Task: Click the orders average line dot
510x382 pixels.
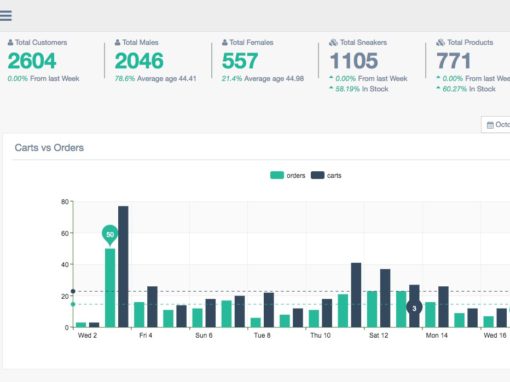Action: coord(73,304)
